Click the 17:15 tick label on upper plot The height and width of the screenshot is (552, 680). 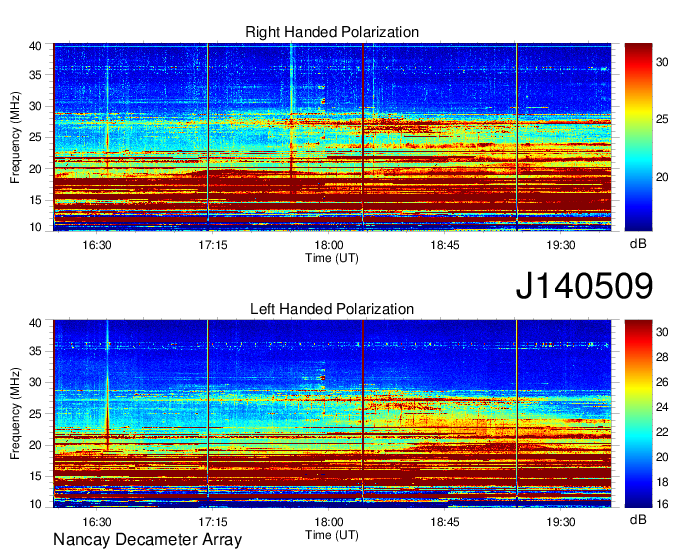tap(213, 245)
